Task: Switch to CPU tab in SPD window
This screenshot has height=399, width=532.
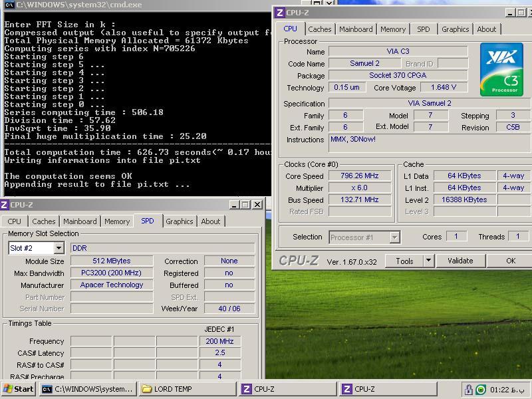Action: [14, 221]
